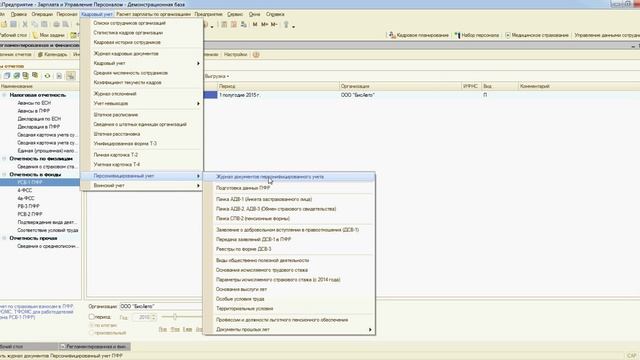Select Подготовка данных ПФР menu item
Image resolution: width=640 pixels, height=360 pixels.
tap(289, 188)
